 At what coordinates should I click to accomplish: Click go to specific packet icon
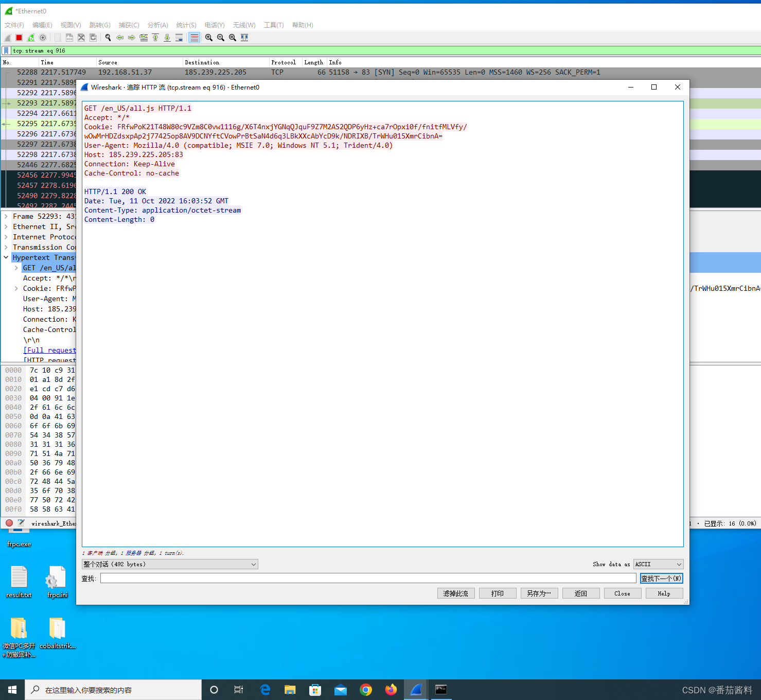(x=144, y=38)
